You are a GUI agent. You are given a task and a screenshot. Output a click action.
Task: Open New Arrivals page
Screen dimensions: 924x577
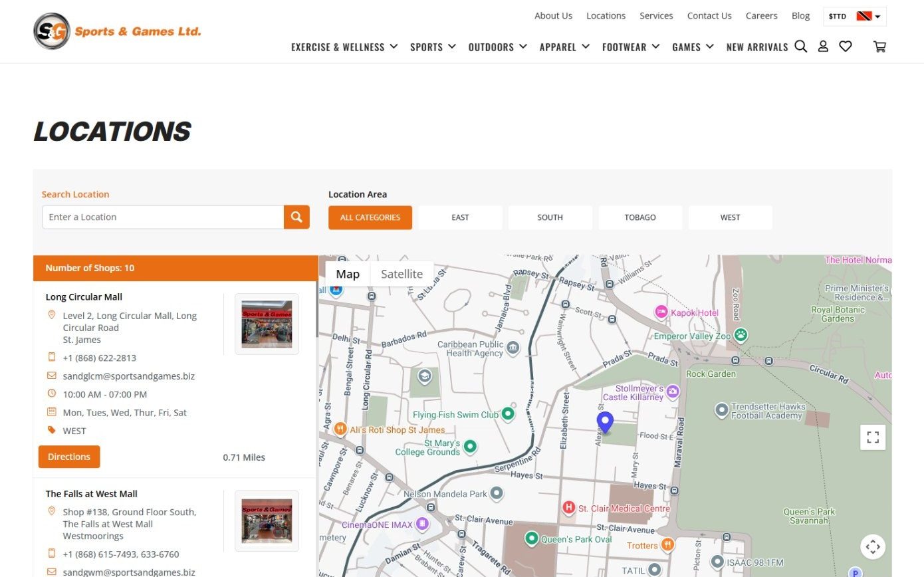[x=757, y=47]
